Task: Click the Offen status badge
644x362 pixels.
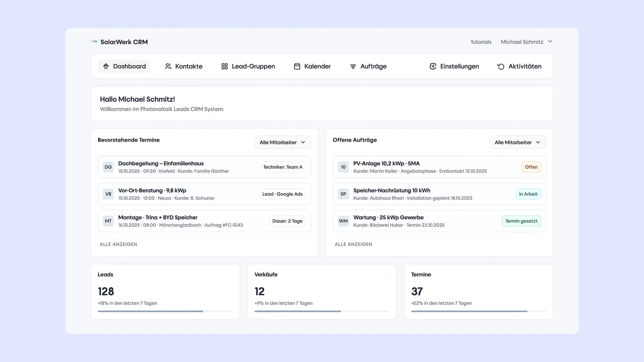Action: (x=531, y=167)
